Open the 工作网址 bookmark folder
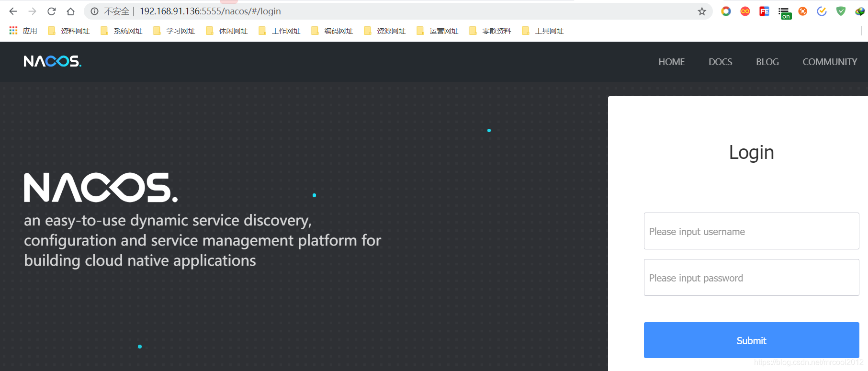The image size is (868, 371). click(280, 31)
